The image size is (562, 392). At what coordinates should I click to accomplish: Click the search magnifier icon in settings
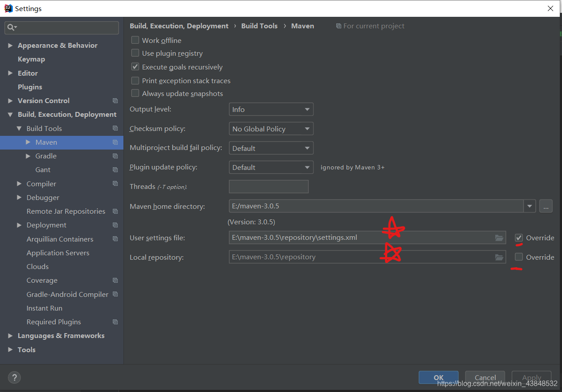point(11,27)
